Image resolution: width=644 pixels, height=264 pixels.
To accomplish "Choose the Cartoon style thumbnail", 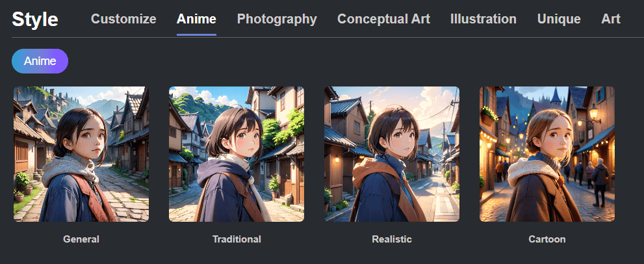I will click(547, 154).
